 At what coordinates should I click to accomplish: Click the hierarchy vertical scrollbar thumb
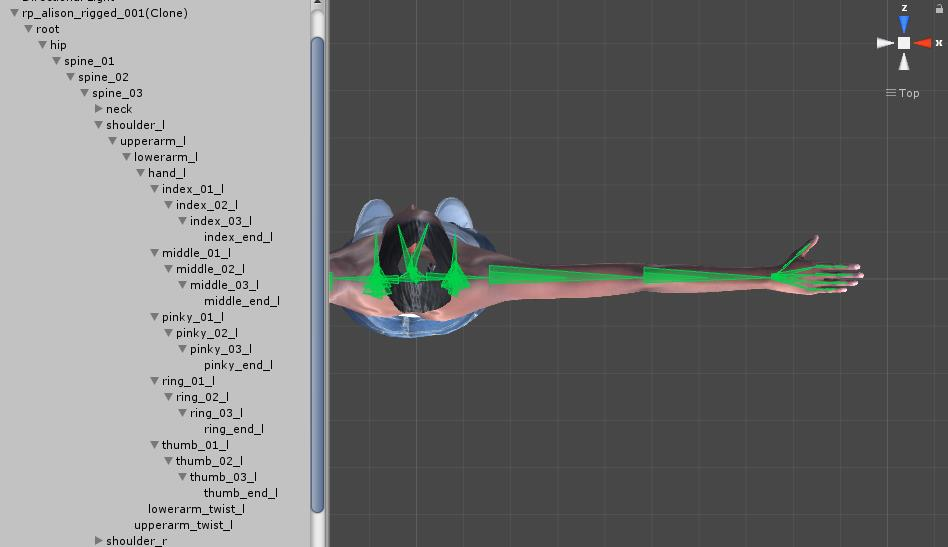point(317,275)
